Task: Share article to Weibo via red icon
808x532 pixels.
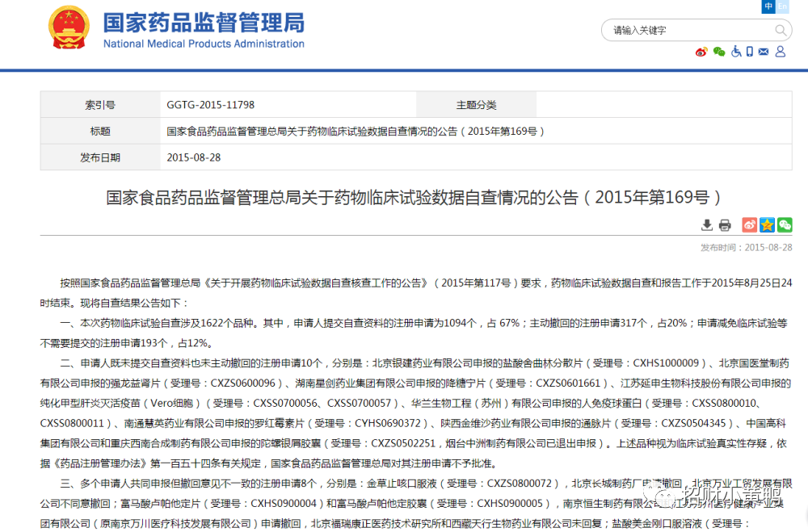Action: [749, 225]
